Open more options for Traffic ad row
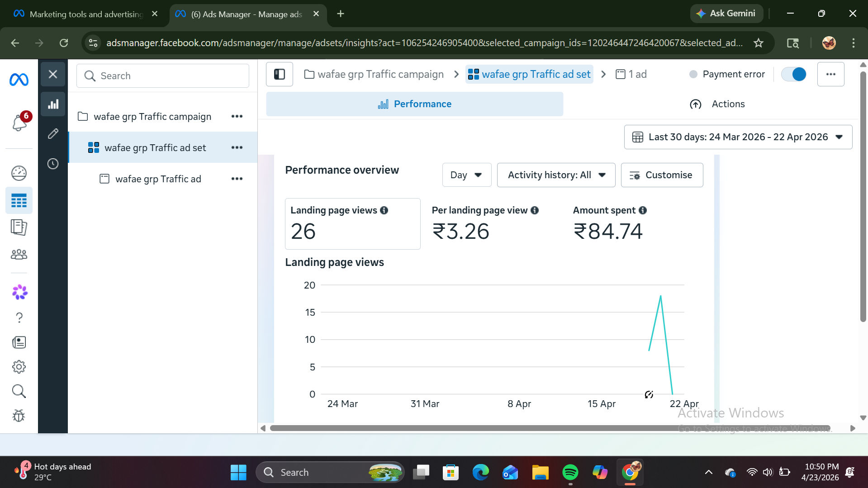Viewport: 868px width, 488px height. [x=237, y=179]
